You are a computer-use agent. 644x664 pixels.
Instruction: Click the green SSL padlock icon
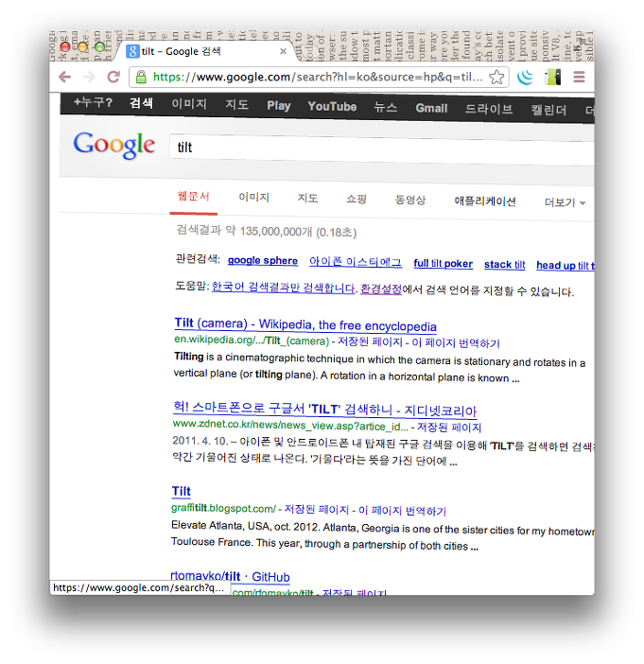point(141,77)
